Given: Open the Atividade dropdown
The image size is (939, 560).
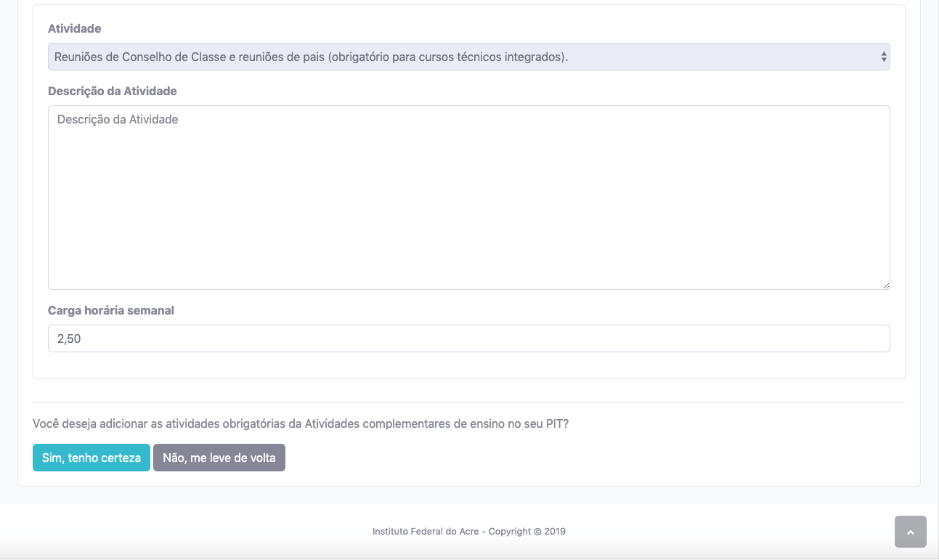Looking at the screenshot, I should pyautogui.click(x=468, y=57).
